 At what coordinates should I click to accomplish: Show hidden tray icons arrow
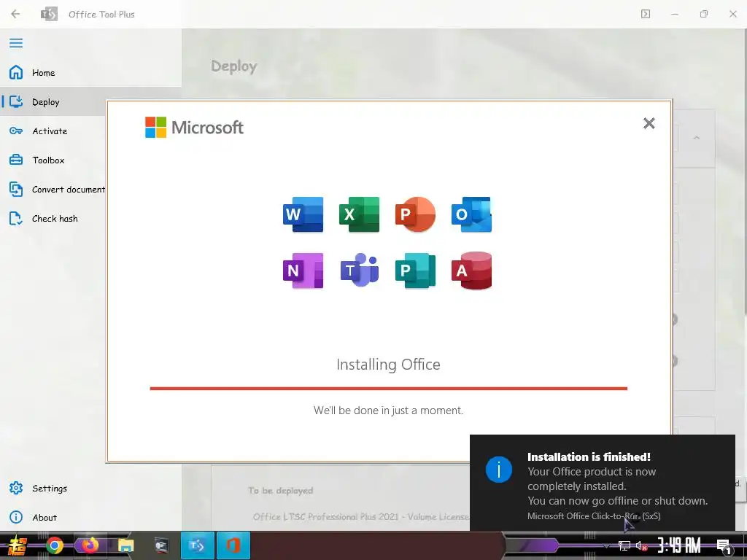606,546
